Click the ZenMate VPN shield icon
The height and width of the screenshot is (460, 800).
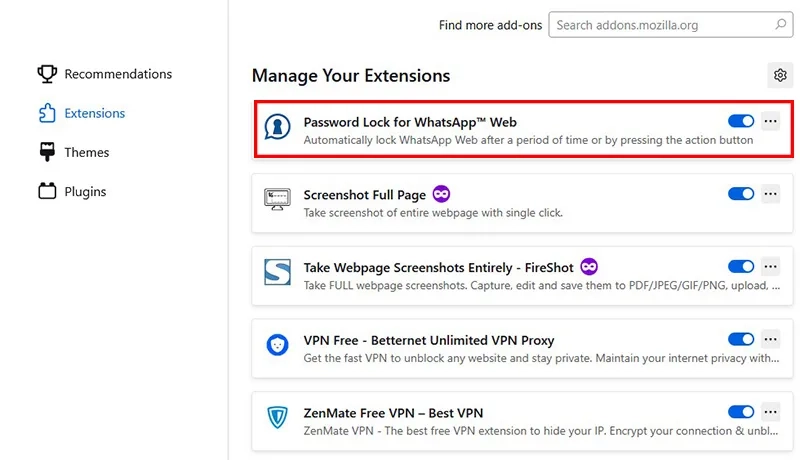[277, 417]
